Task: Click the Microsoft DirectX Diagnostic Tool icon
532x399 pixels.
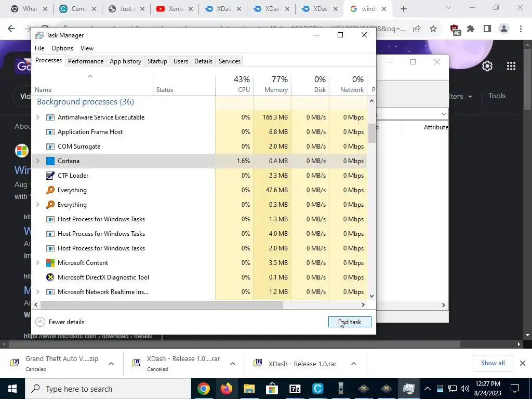Action: coord(50,277)
